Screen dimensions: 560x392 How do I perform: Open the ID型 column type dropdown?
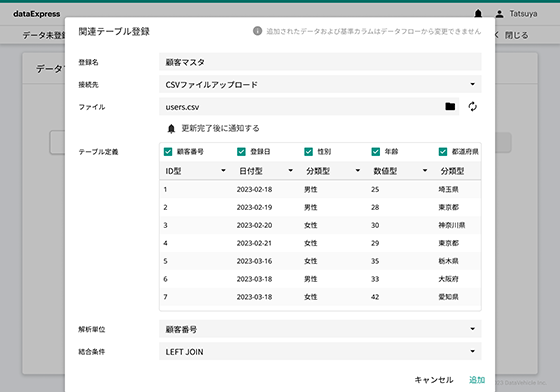click(x=195, y=171)
